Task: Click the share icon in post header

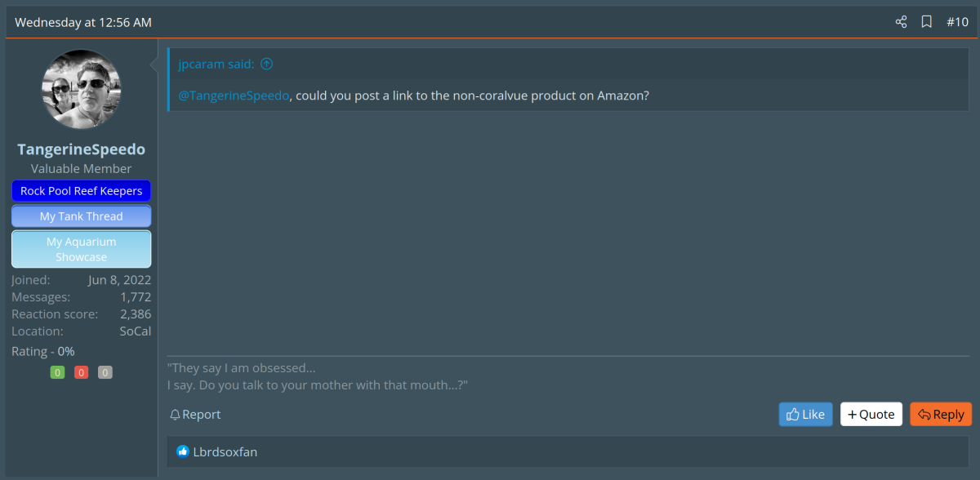Action: [901, 22]
